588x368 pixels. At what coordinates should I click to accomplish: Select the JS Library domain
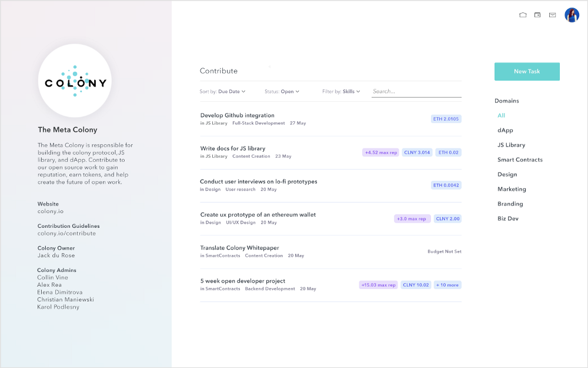tap(511, 145)
